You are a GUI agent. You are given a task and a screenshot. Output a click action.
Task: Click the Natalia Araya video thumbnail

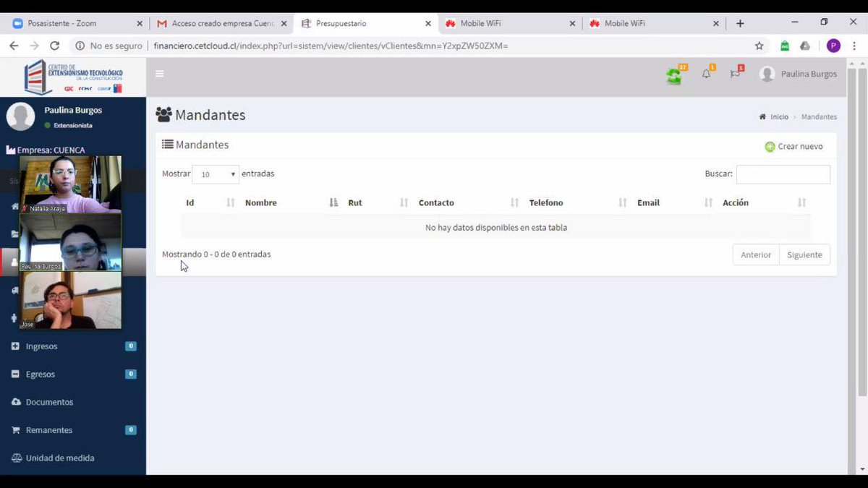[70, 184]
